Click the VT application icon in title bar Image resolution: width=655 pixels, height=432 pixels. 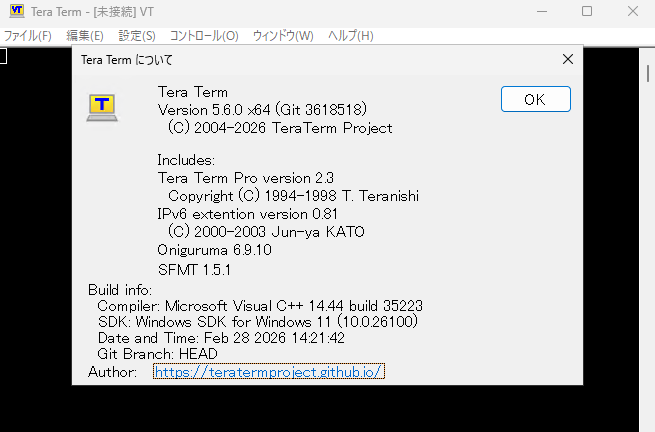point(17,11)
